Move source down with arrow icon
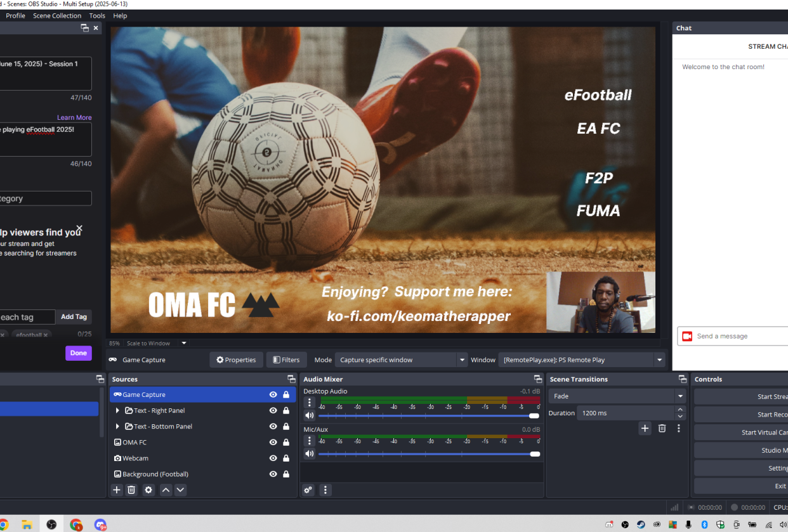 pos(180,490)
